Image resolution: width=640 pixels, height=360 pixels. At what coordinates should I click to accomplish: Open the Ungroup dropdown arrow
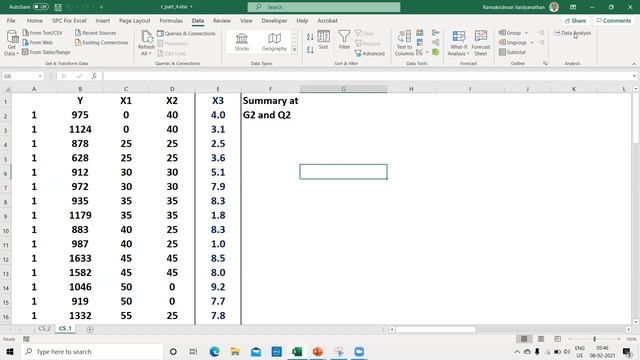[x=532, y=42]
